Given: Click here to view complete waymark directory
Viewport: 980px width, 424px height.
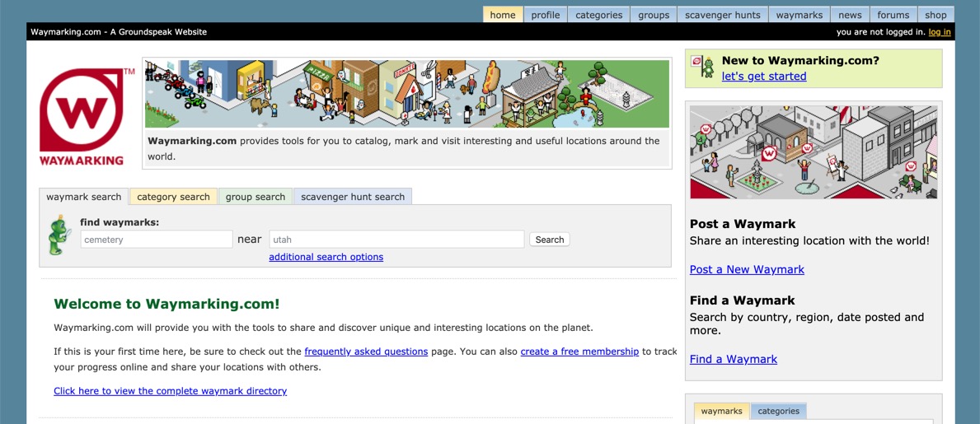Looking at the screenshot, I should 170,391.
